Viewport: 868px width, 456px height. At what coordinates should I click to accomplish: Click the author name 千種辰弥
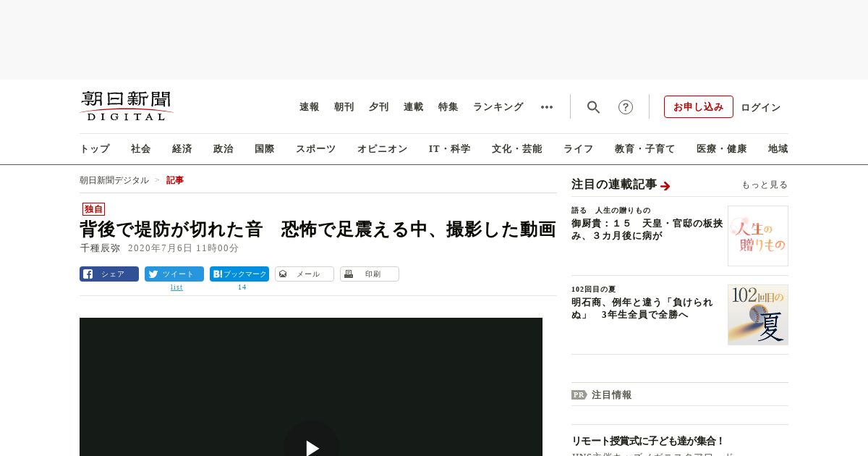point(100,248)
